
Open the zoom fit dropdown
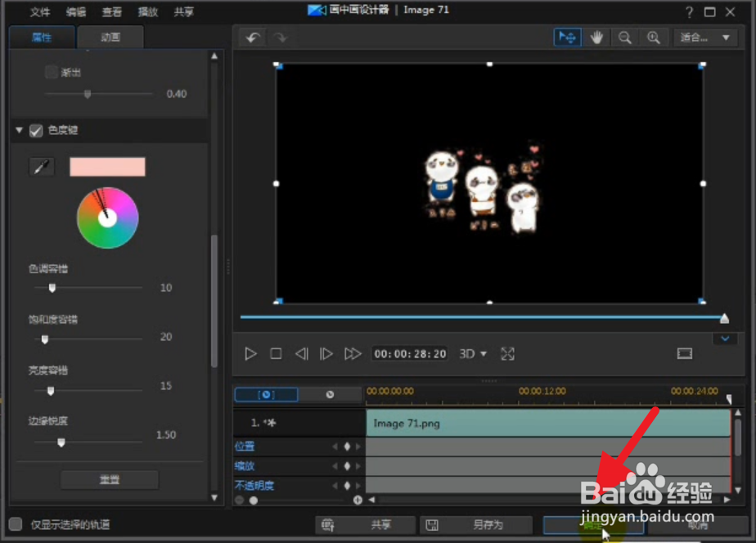705,37
